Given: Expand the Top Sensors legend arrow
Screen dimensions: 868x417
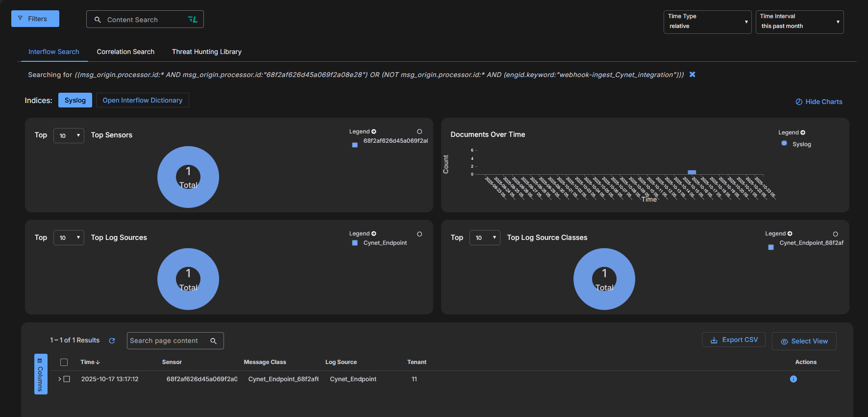Looking at the screenshot, I should click(374, 131).
